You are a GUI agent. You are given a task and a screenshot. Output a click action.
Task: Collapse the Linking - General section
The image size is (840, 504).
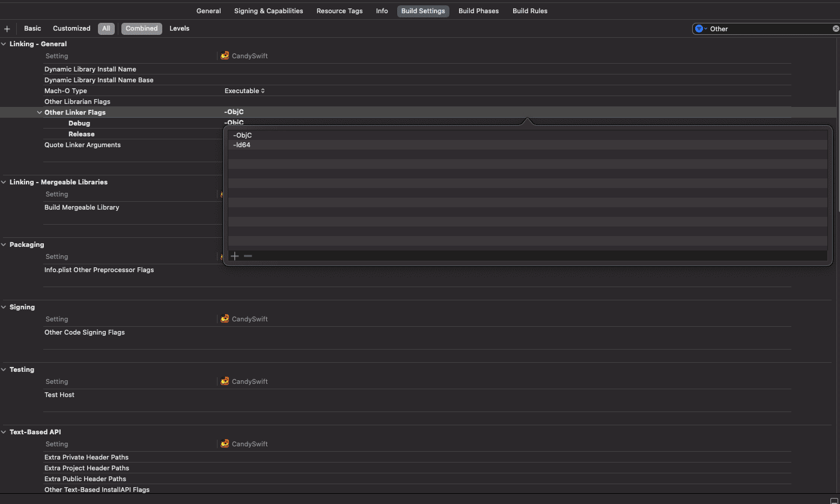coord(4,44)
